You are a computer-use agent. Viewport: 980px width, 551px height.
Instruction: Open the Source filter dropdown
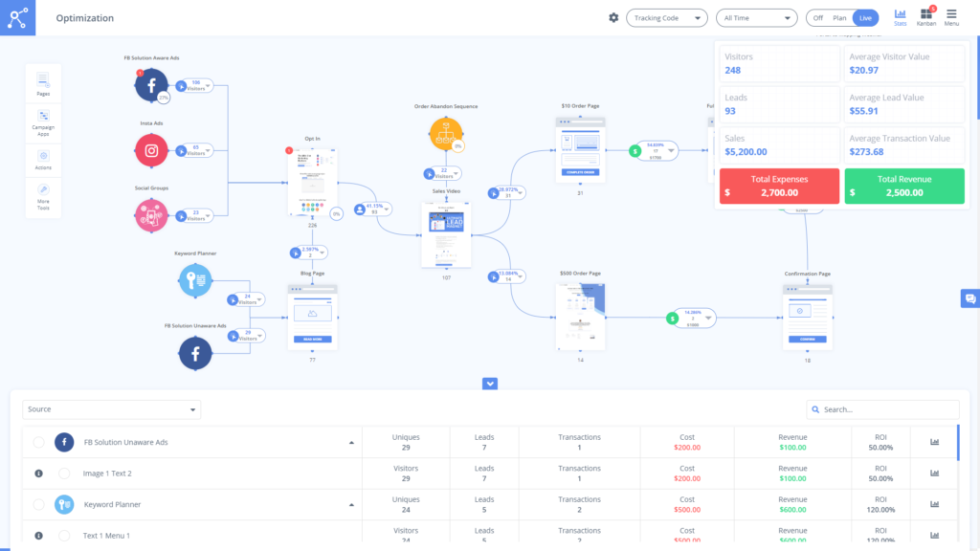coord(112,409)
